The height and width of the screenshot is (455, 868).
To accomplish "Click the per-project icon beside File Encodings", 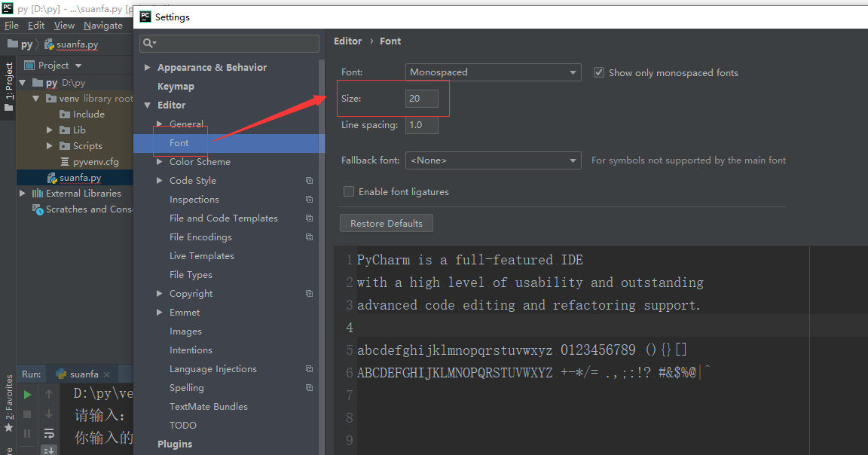I will pyautogui.click(x=310, y=237).
